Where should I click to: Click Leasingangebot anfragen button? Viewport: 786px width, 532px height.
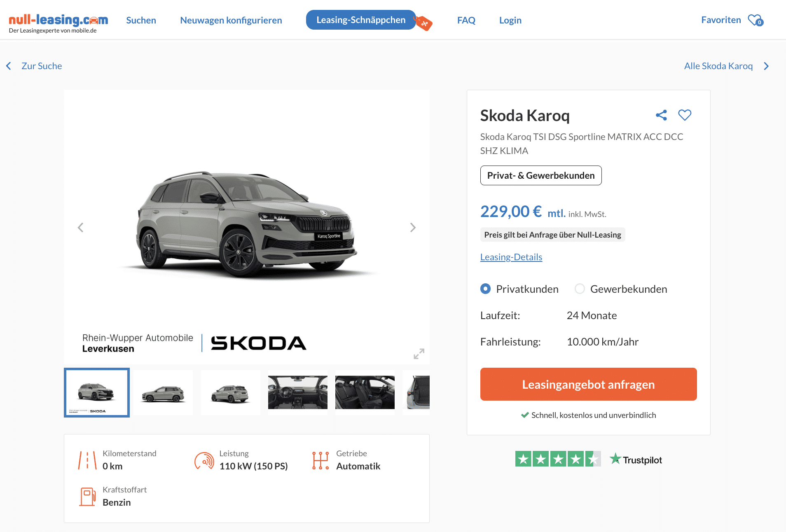tap(588, 384)
